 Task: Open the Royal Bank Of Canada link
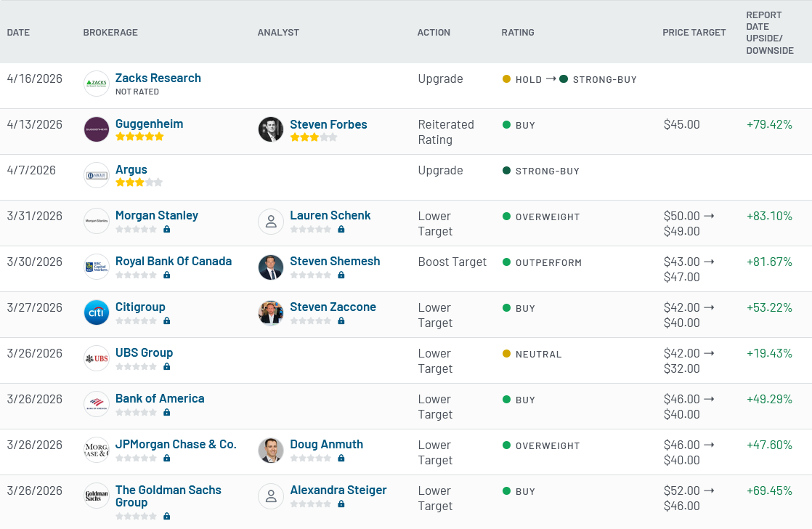(174, 261)
